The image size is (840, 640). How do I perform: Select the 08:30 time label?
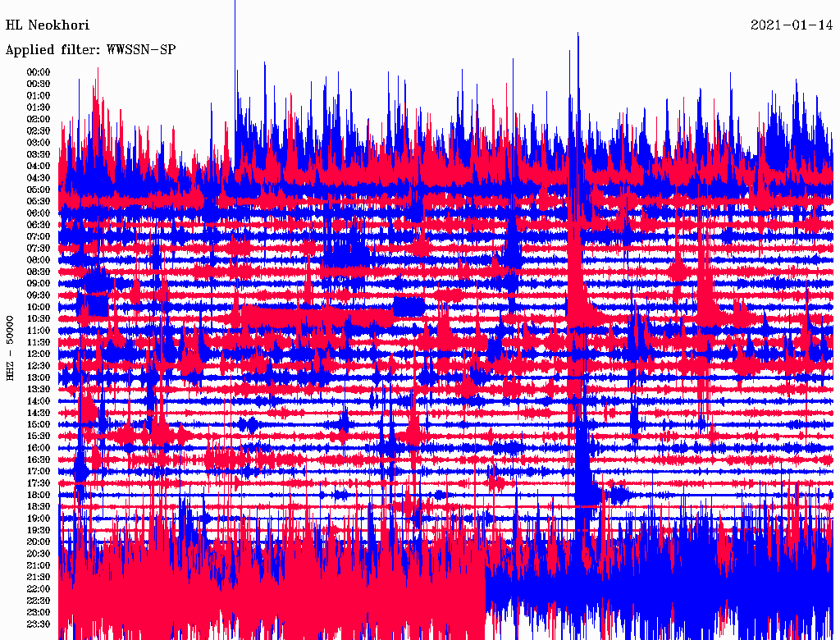click(x=38, y=272)
